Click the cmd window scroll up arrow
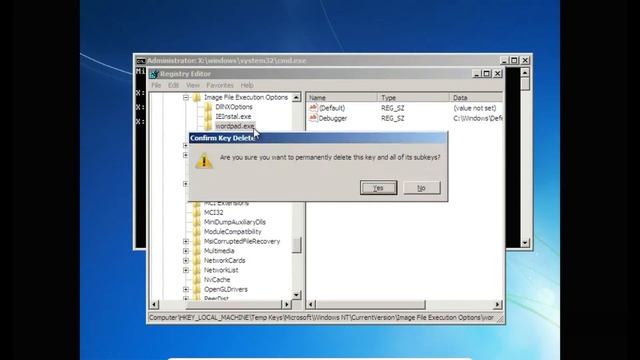Image resolution: width=640 pixels, height=360 pixels. pos(525,73)
